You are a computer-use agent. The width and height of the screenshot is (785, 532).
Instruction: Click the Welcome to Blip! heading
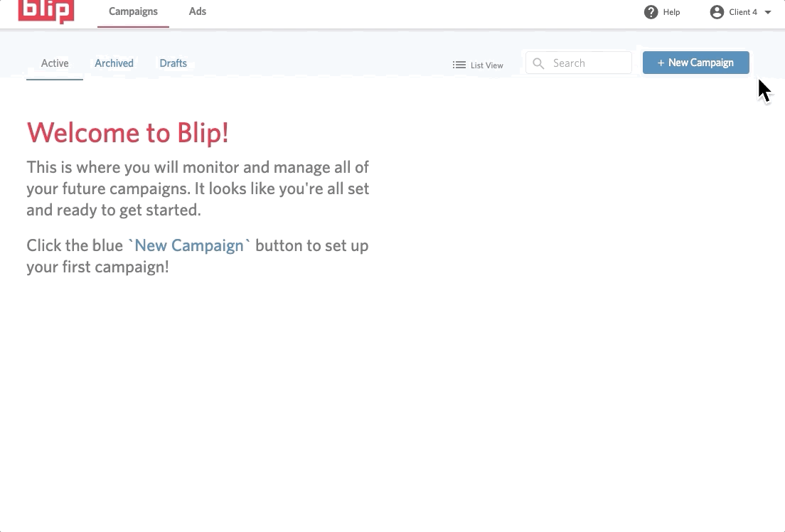pyautogui.click(x=128, y=133)
